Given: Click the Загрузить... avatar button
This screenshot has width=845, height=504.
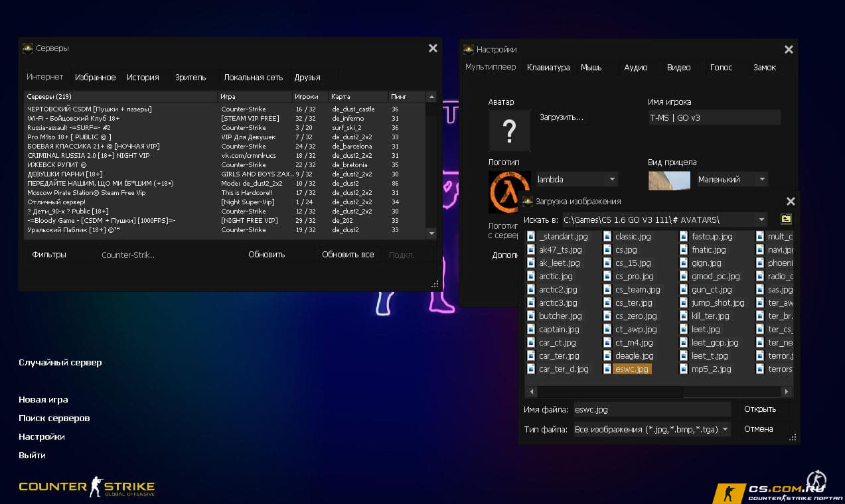Looking at the screenshot, I should tap(562, 117).
